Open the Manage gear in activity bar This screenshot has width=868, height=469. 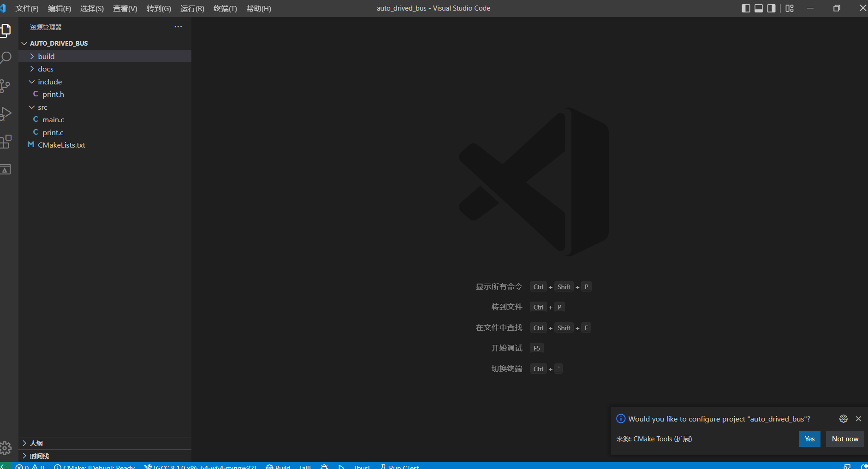(x=6, y=447)
